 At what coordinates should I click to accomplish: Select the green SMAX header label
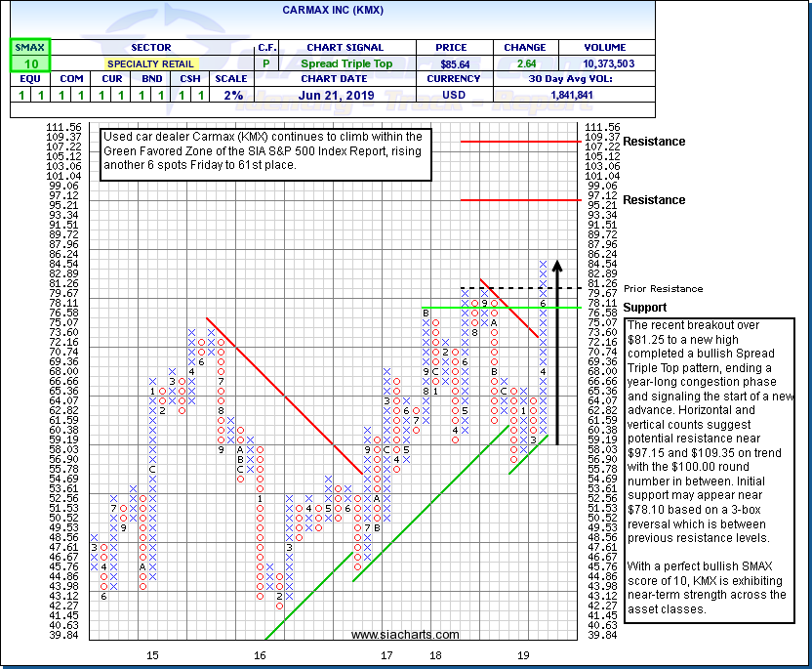pos(28,47)
